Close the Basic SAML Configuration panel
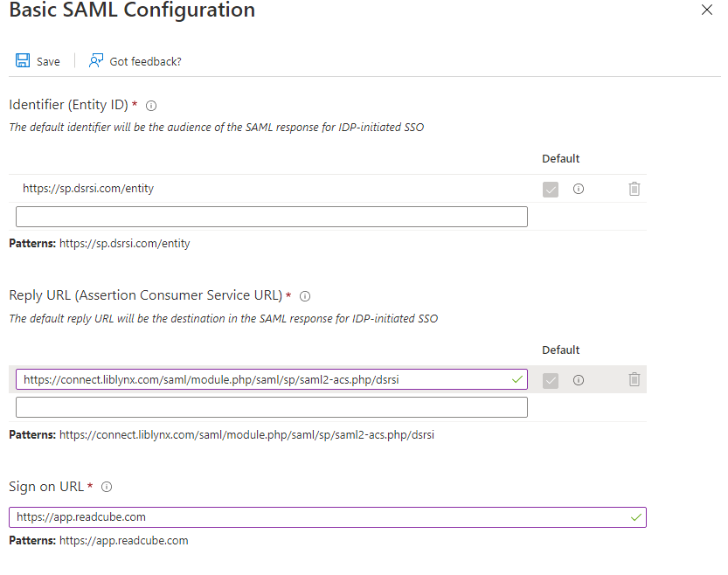The height and width of the screenshot is (575, 728). (707, 10)
